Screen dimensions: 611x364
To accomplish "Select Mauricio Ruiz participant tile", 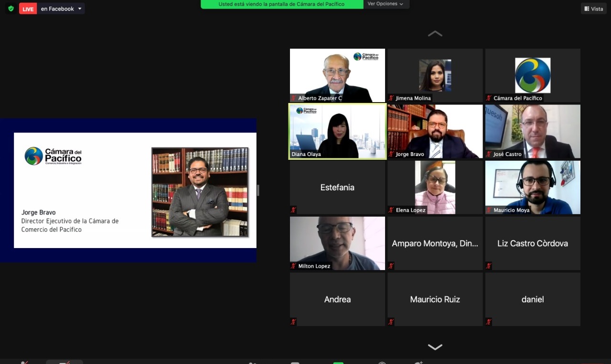I will coord(435,299).
